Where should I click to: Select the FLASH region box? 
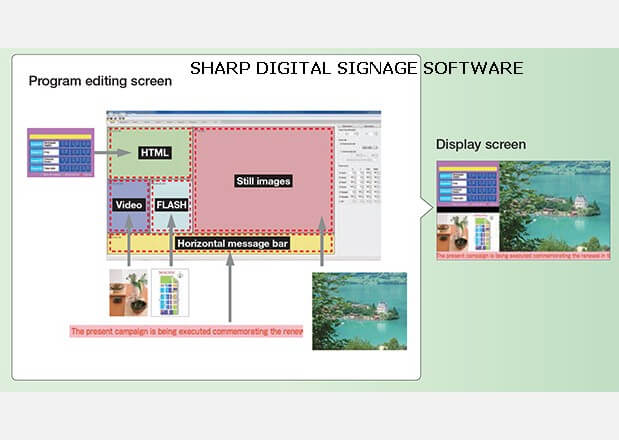click(x=171, y=204)
